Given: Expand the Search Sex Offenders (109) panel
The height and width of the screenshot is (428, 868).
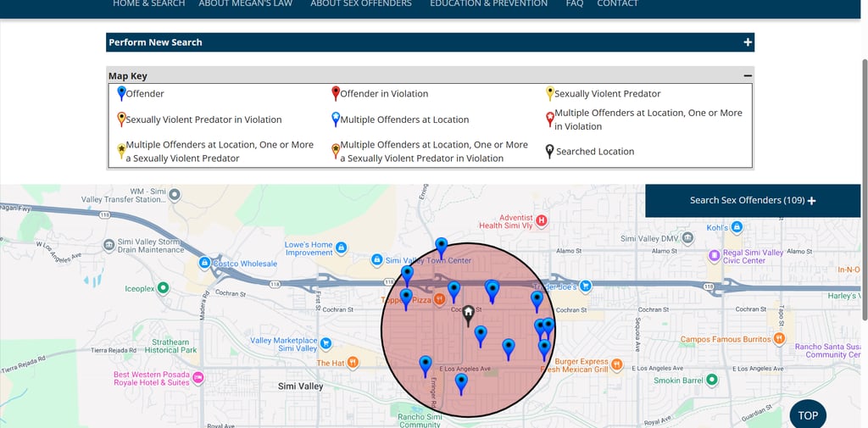Looking at the screenshot, I should (x=753, y=200).
